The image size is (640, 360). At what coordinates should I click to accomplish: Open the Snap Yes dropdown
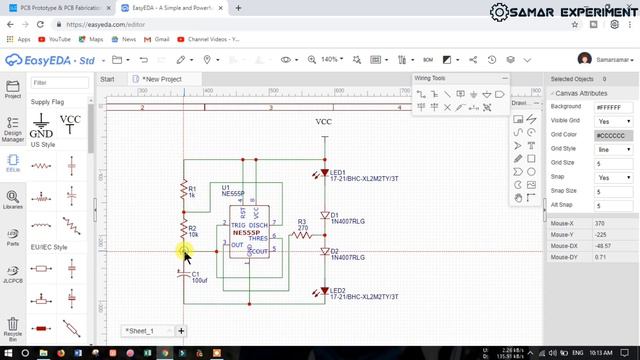[614, 178]
